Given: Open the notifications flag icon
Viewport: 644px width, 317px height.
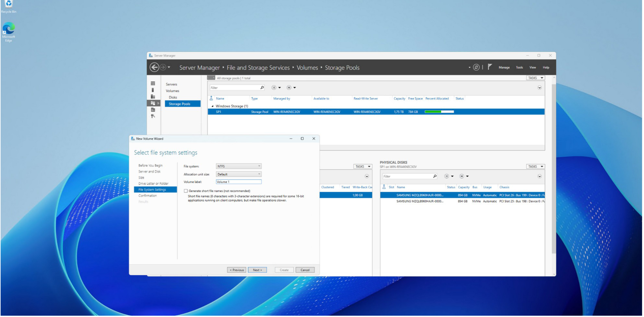Looking at the screenshot, I should click(490, 67).
